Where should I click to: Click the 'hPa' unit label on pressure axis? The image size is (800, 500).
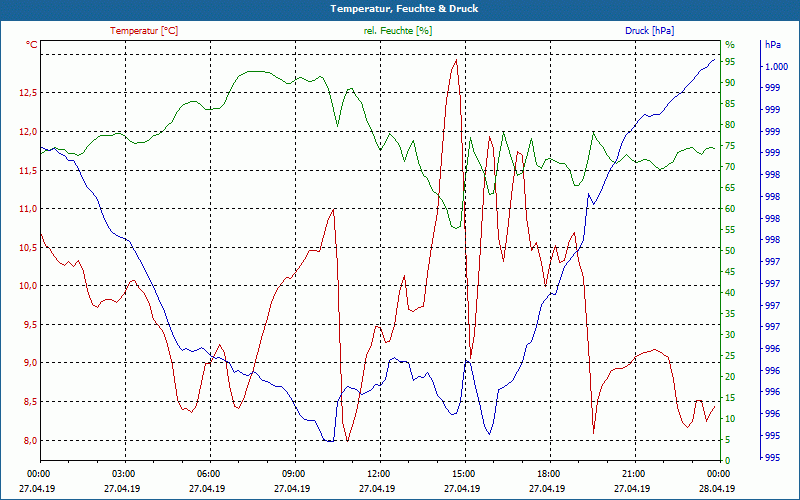point(773,45)
